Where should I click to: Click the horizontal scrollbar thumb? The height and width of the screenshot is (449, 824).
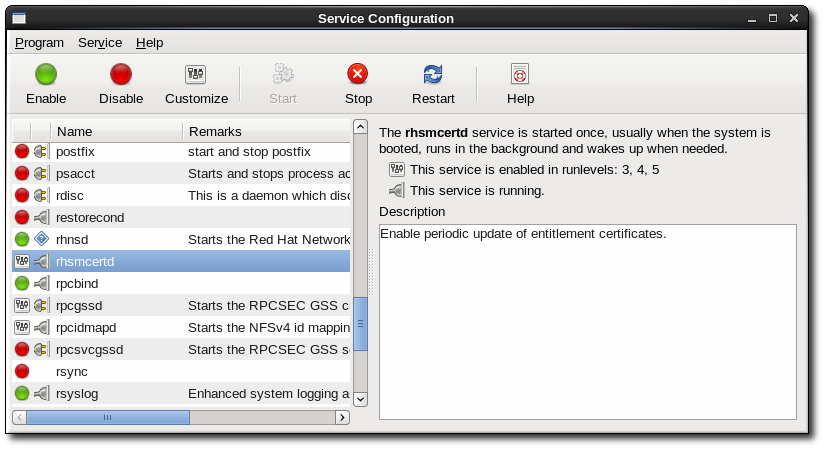tap(108, 417)
